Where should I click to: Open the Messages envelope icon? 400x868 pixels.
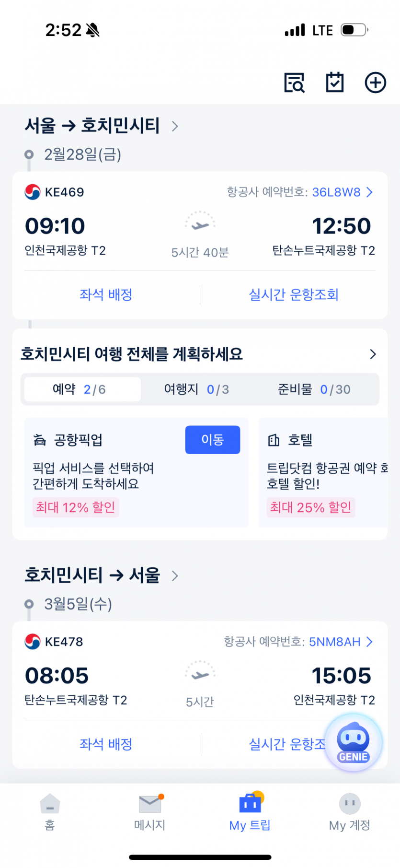(150, 804)
